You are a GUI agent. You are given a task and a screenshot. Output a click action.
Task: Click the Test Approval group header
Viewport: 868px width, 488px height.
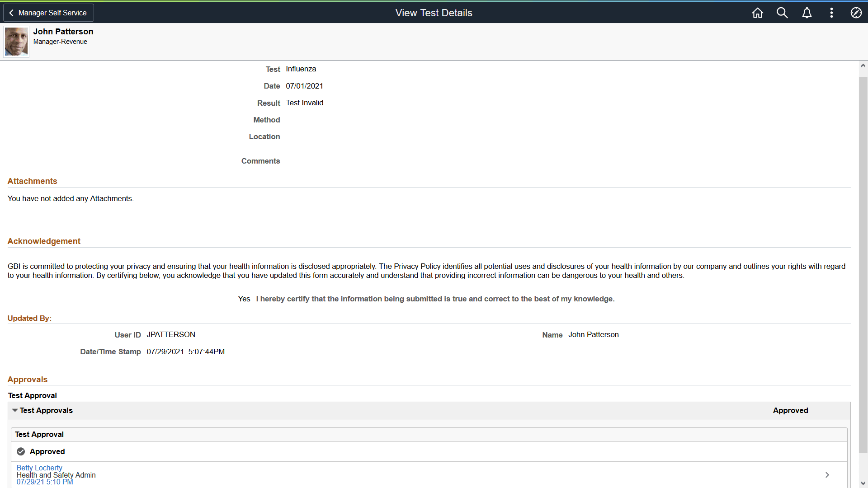39,434
